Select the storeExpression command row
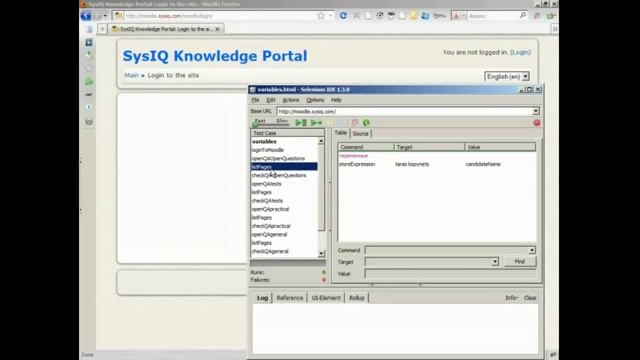Image resolution: width=640 pixels, height=360 pixels. (436, 164)
